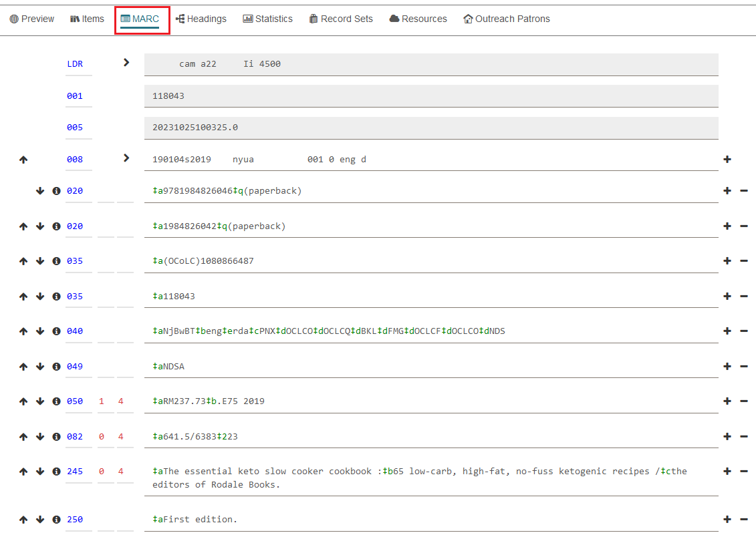Show info for the 040 field

(56, 331)
